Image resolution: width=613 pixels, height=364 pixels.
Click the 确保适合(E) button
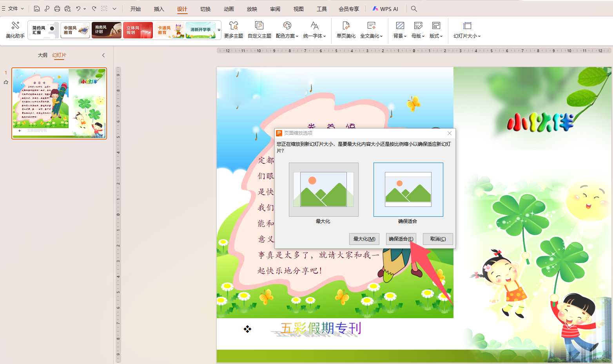401,239
